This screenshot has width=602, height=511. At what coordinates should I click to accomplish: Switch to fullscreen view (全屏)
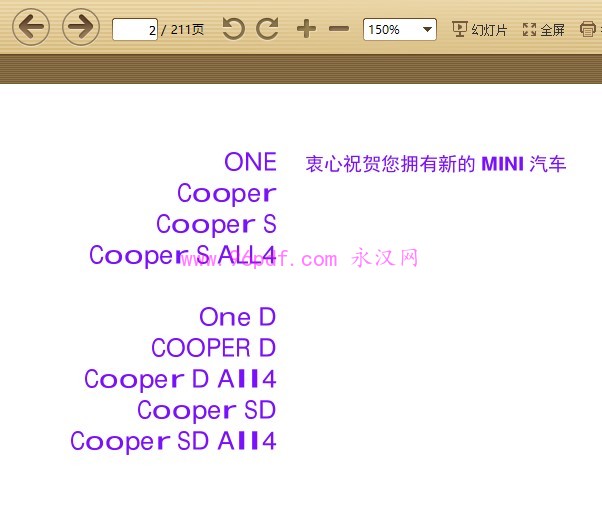click(544, 29)
